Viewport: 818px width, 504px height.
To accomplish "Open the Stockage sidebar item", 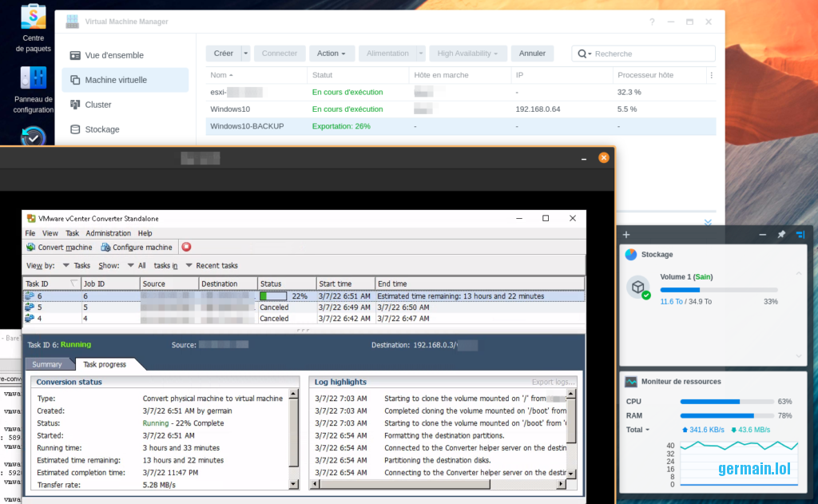I will click(102, 129).
